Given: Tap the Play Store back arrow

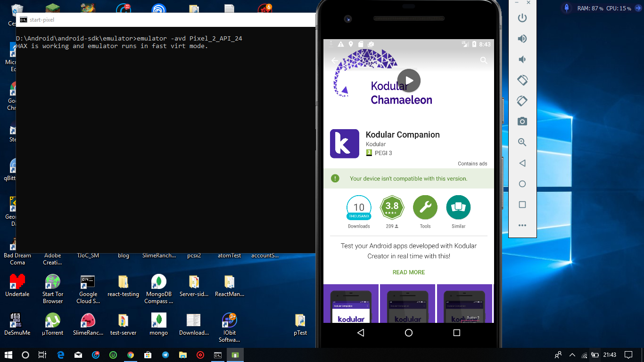Looking at the screenshot, I should (x=335, y=60).
